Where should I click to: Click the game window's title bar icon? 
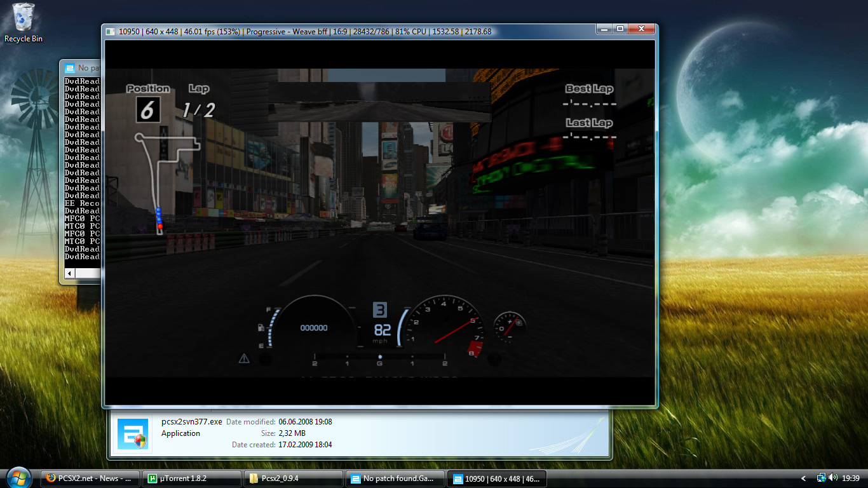111,32
